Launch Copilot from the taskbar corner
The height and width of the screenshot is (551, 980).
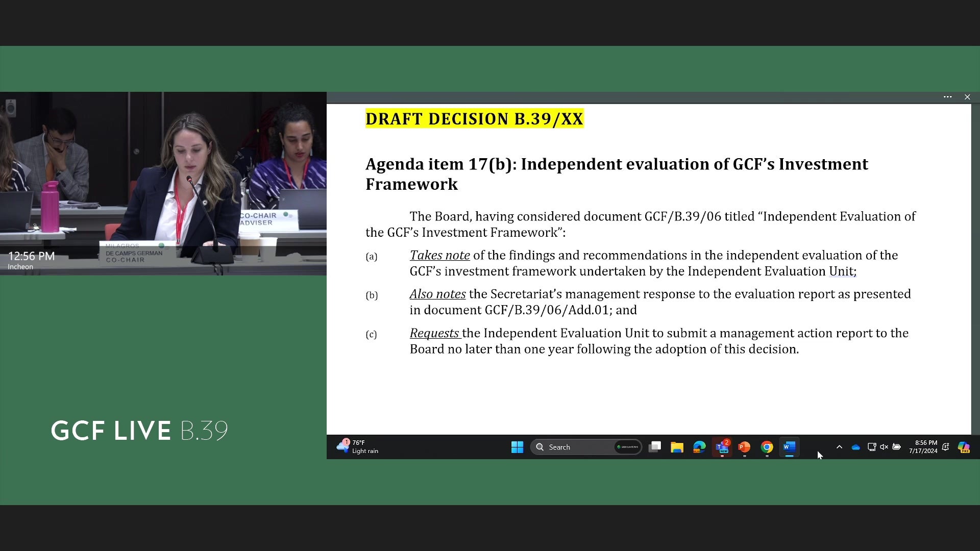point(964,447)
